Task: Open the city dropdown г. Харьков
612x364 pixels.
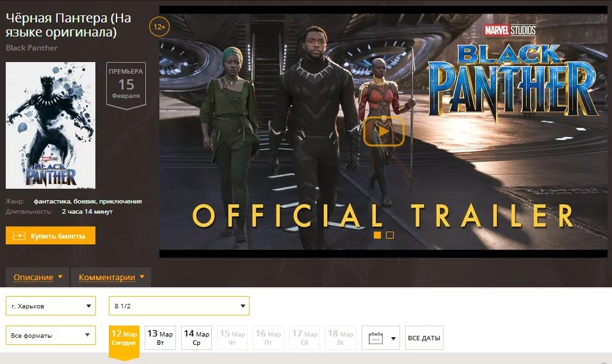Action: click(51, 306)
